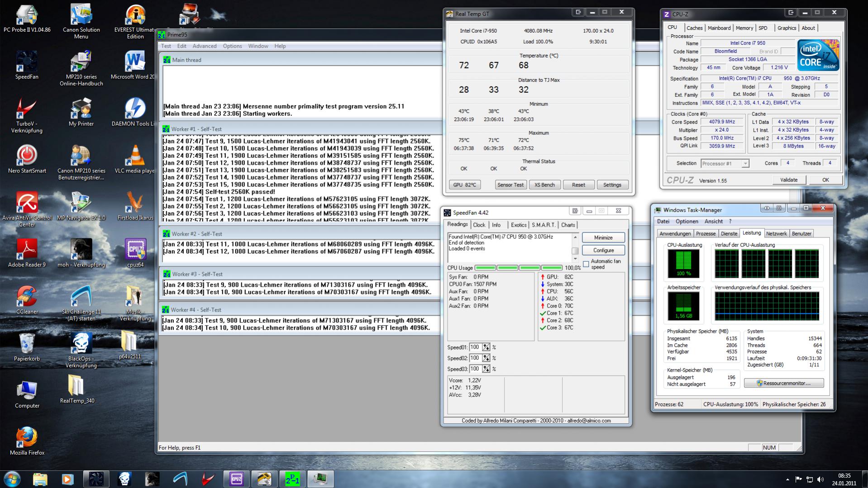Open TurboV Verknüpfung desktop icon
This screenshot has height=488, width=868.
(x=27, y=115)
